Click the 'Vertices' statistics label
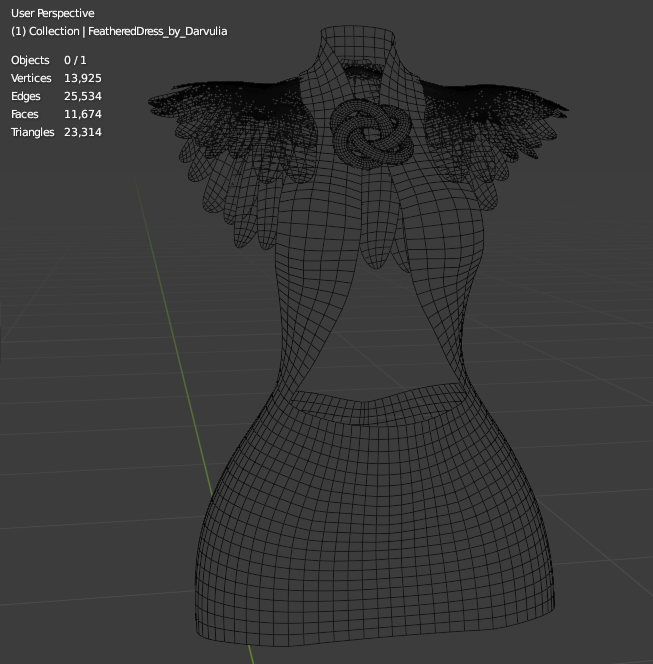Image resolution: width=653 pixels, height=664 pixels. point(31,78)
